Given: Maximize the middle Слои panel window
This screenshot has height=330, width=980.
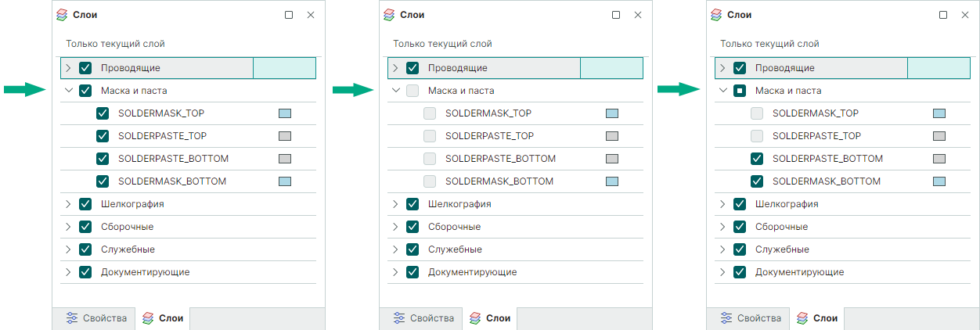Looking at the screenshot, I should pyautogui.click(x=616, y=15).
